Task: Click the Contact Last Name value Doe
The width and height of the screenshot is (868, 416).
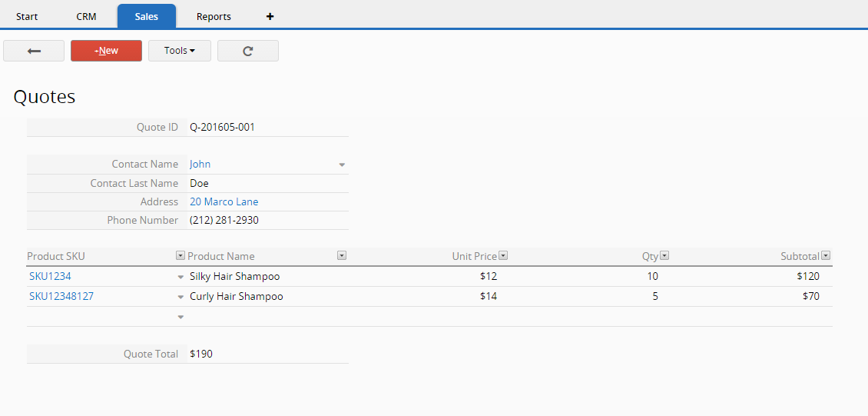Action: (x=199, y=183)
